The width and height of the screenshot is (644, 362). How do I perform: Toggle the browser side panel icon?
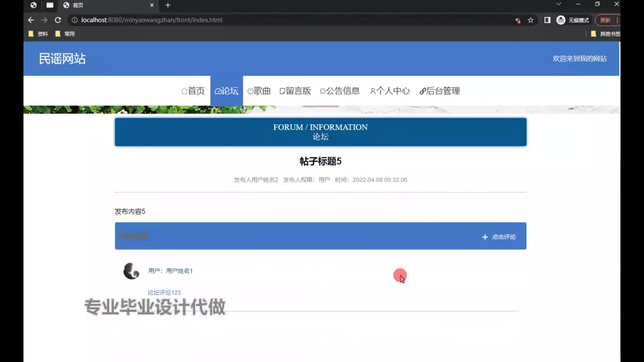point(547,20)
